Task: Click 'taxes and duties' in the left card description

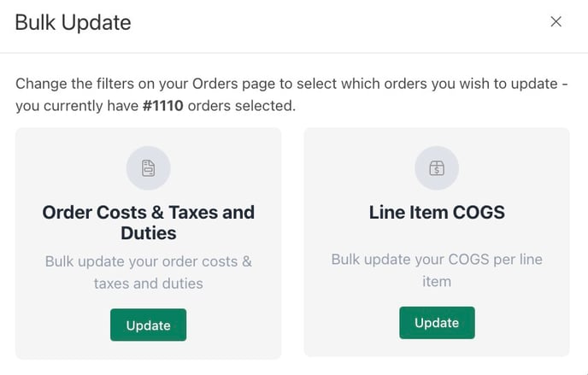Action: pos(148,284)
